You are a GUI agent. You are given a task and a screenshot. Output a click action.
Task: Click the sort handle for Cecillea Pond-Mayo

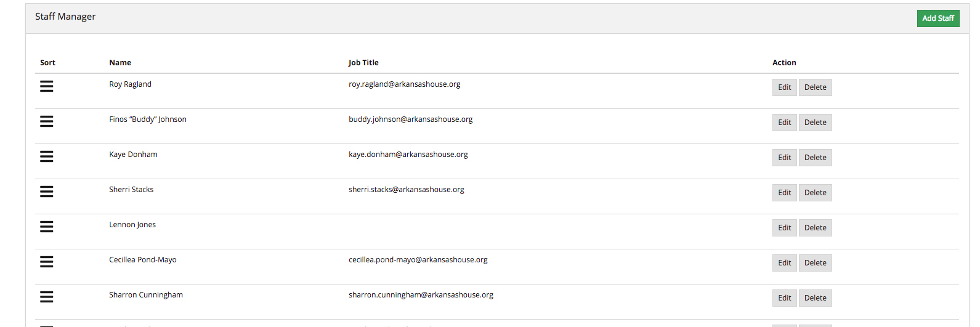tap(47, 262)
